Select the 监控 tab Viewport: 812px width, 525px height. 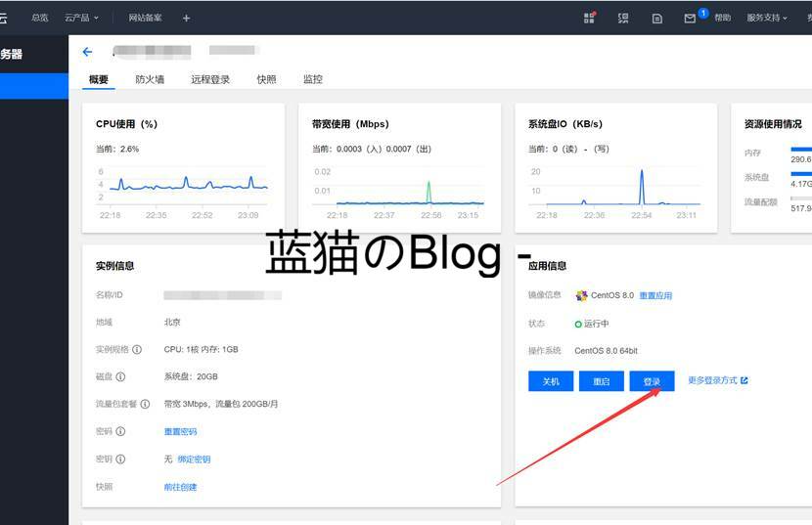click(x=312, y=79)
